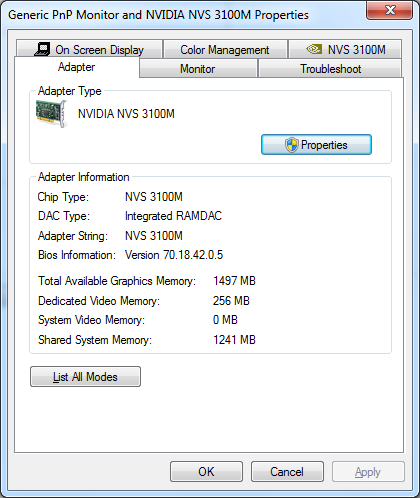Open the On Screen Display tab
The width and height of the screenshot is (420, 498).
[89, 49]
